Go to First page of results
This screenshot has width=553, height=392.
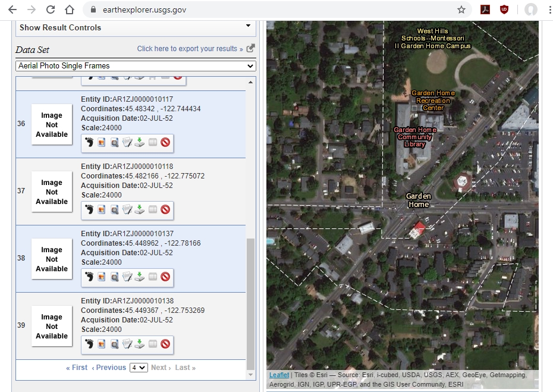point(76,367)
